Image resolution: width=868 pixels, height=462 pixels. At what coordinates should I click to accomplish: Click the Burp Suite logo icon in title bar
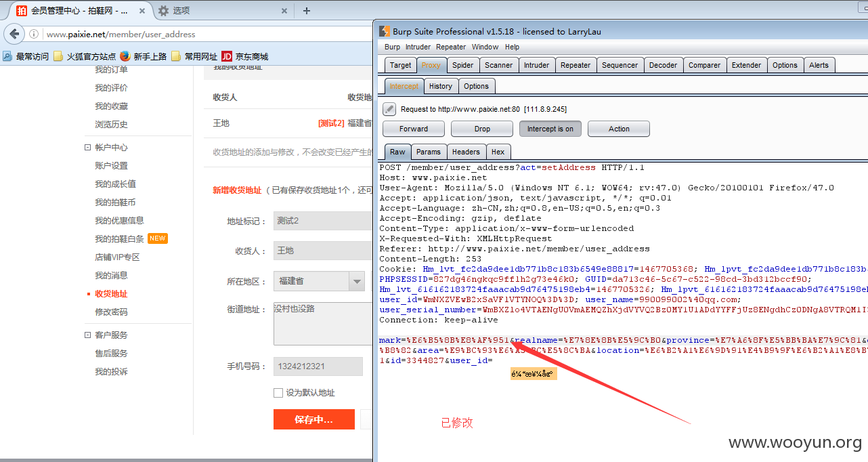coord(385,31)
